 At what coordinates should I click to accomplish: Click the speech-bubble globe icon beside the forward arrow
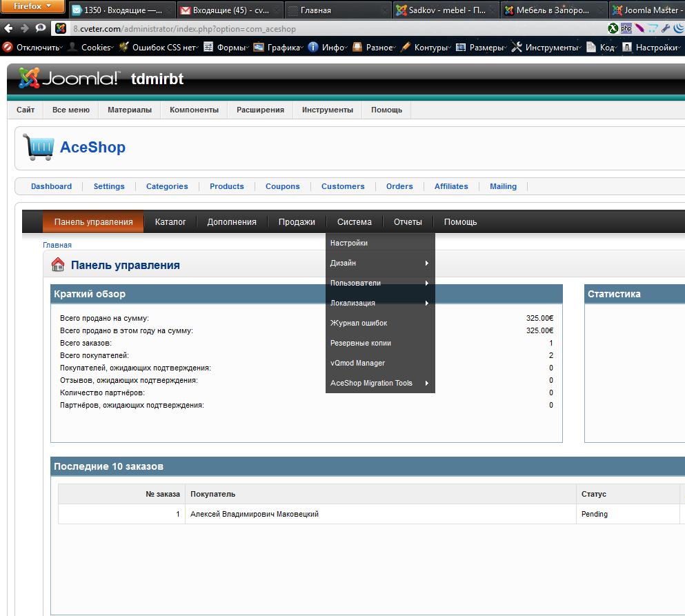(41, 28)
